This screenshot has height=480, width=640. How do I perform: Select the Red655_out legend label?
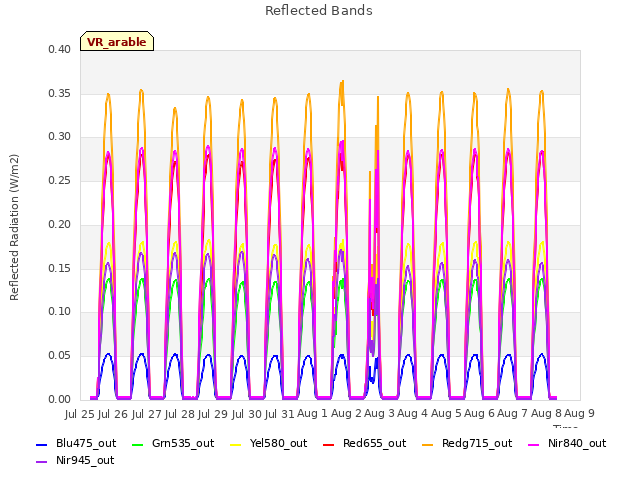click(375, 444)
